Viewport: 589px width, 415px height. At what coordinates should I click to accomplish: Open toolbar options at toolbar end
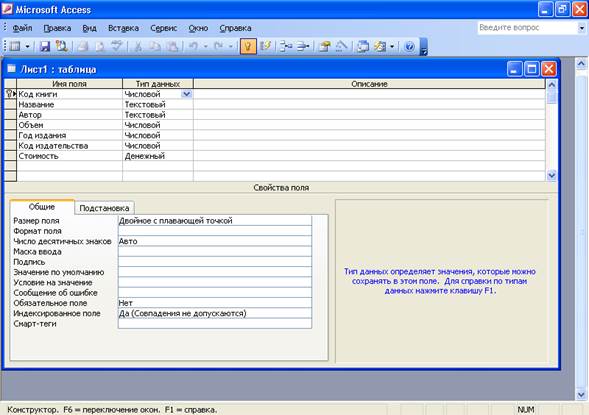pyautogui.click(x=423, y=47)
